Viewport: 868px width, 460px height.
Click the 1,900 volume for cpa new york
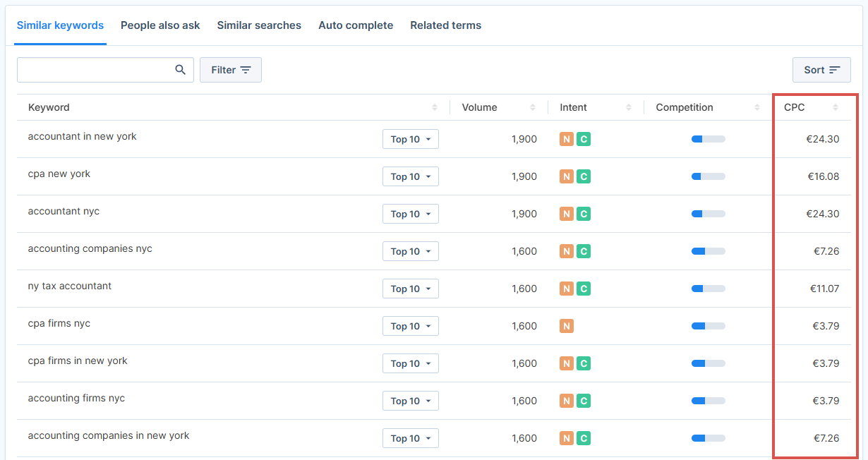[x=524, y=176]
